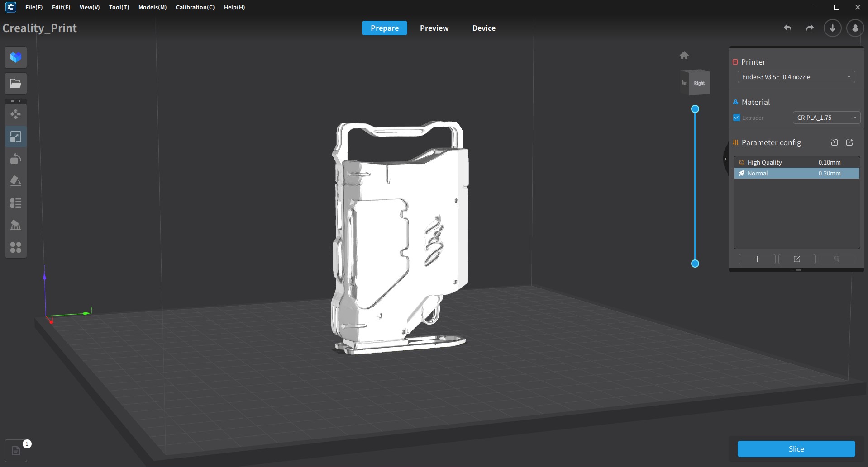This screenshot has width=868, height=467.
Task: Select the support structure tool icon
Action: 16,225
